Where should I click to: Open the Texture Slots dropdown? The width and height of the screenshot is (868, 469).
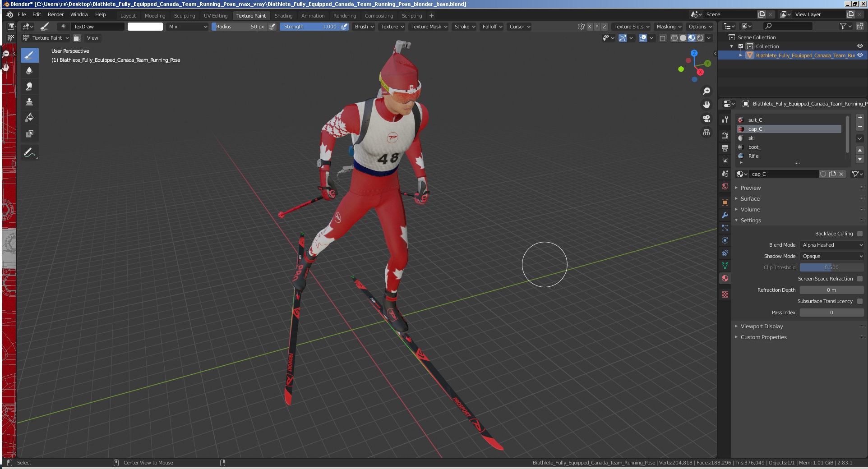[632, 27]
